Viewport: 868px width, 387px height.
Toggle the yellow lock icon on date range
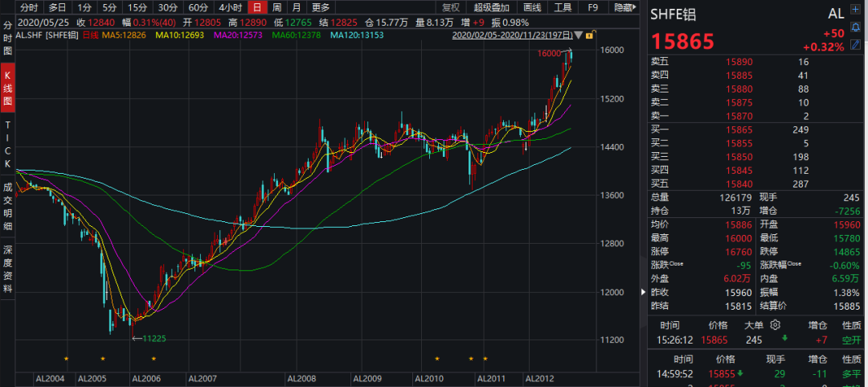click(589, 35)
